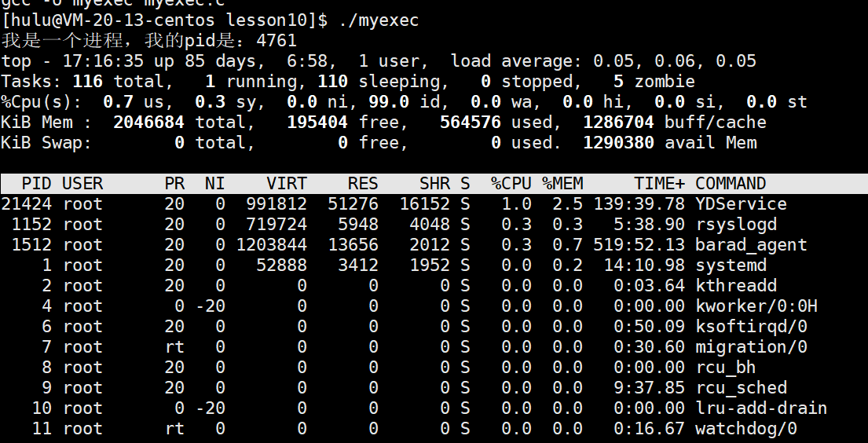Screen dimensions: 868x443
Task: Click the lru-add-drain process name
Action: coord(761,408)
